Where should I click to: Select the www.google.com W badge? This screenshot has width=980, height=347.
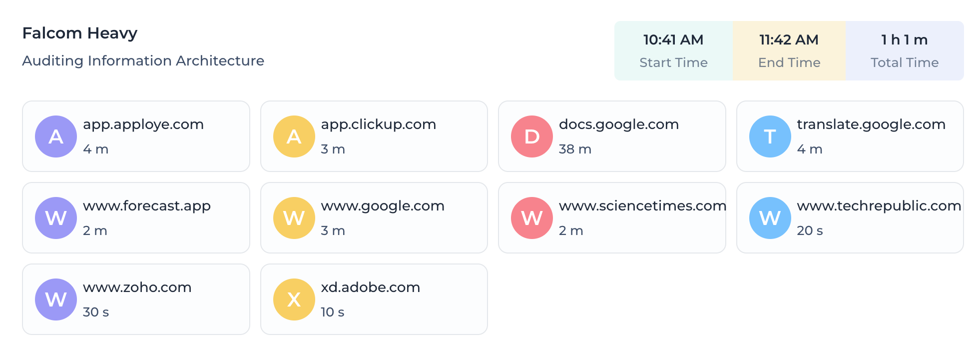294,217
